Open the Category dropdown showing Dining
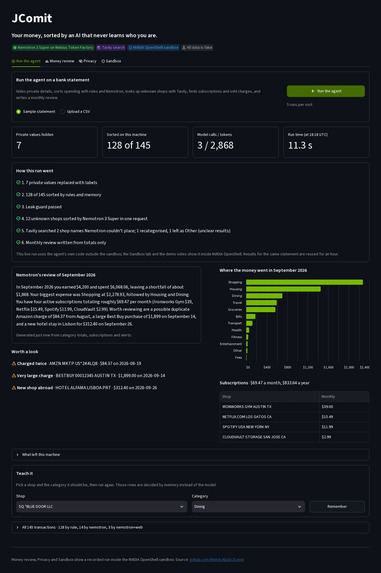Screen dimensions: 381x573 pos(248,506)
